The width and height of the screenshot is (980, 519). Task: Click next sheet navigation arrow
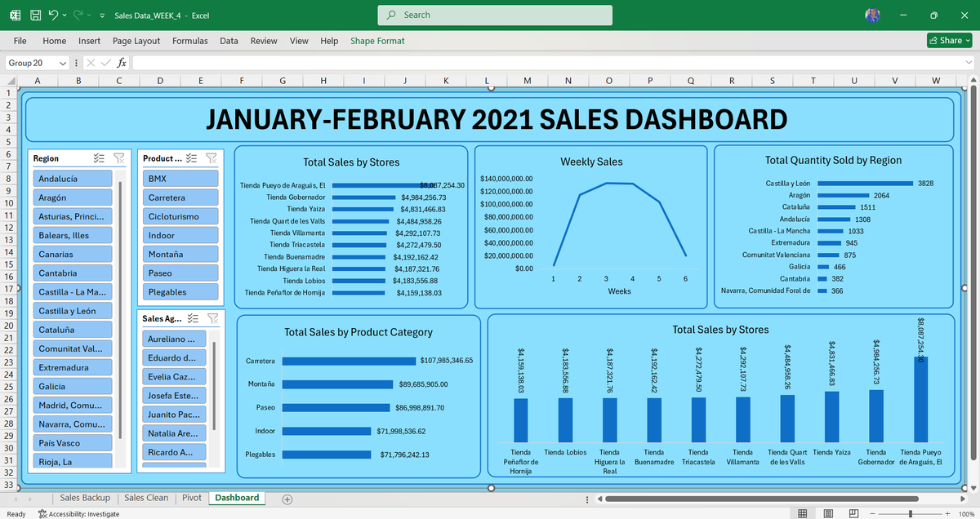(32, 499)
